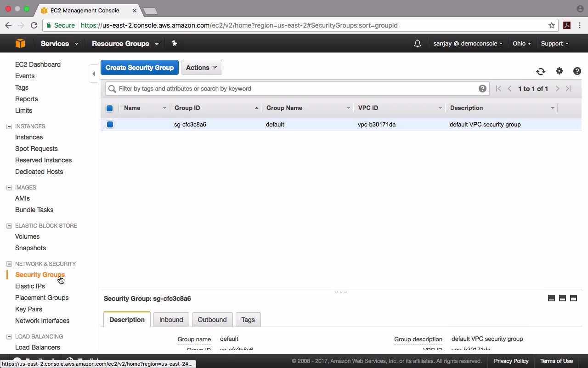Viewport: 588px width, 368px height.
Task: Click the Adobe PDF extension icon
Action: (567, 25)
